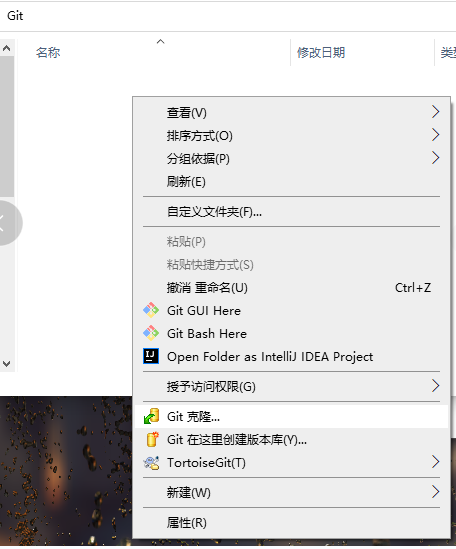Open the 查看(V) menu entry
Image resolution: width=456 pixels, height=549 pixels.
click(291, 112)
